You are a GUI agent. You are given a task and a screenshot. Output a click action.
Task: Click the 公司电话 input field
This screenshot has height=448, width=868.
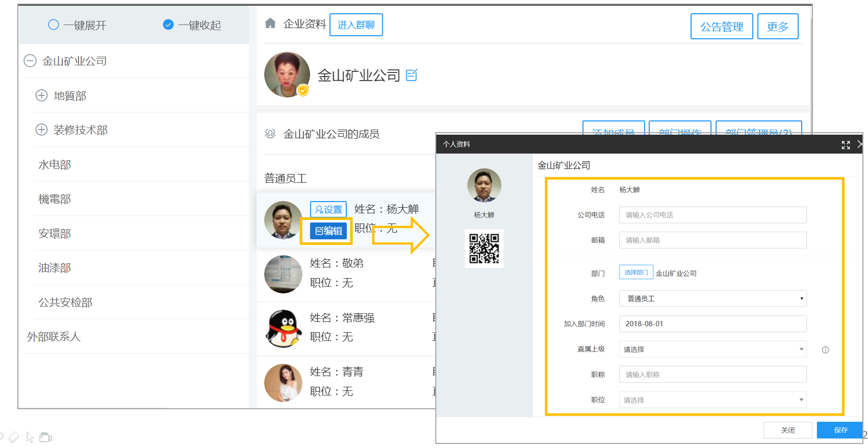tap(713, 215)
